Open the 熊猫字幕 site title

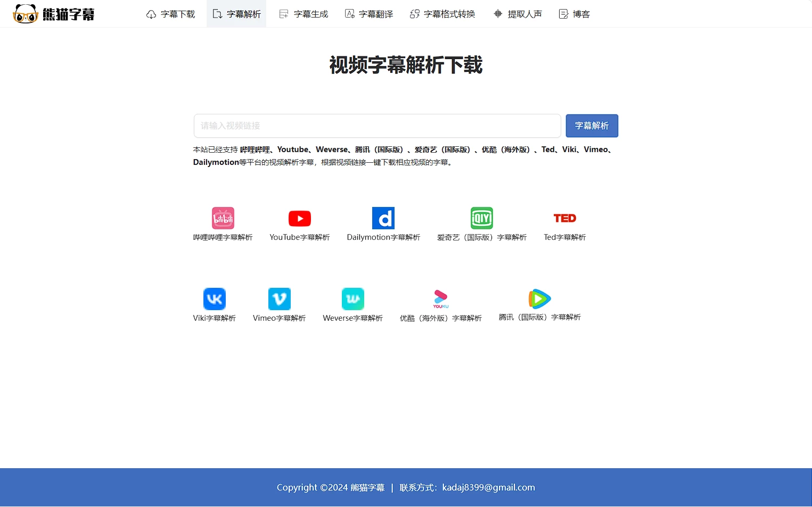coord(69,14)
